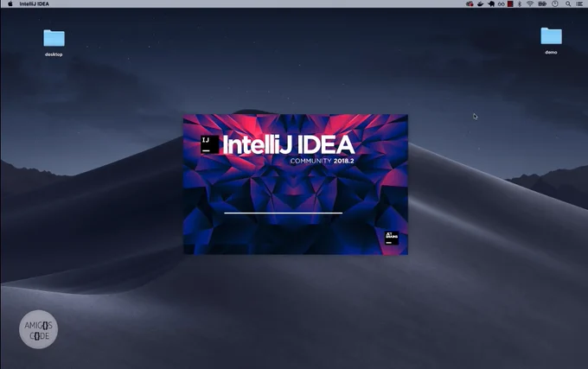Click the splash screen loading progress bar
The image size is (588, 369).
(x=283, y=213)
